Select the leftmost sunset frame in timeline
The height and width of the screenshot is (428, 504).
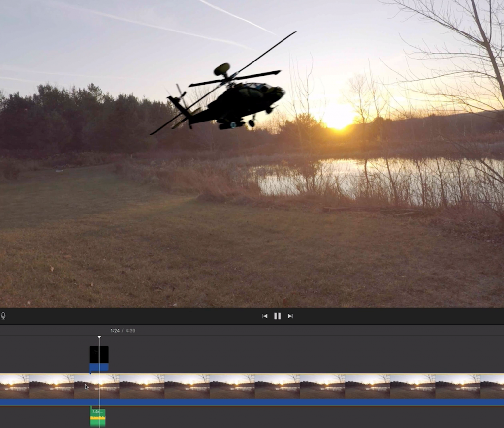14,386
